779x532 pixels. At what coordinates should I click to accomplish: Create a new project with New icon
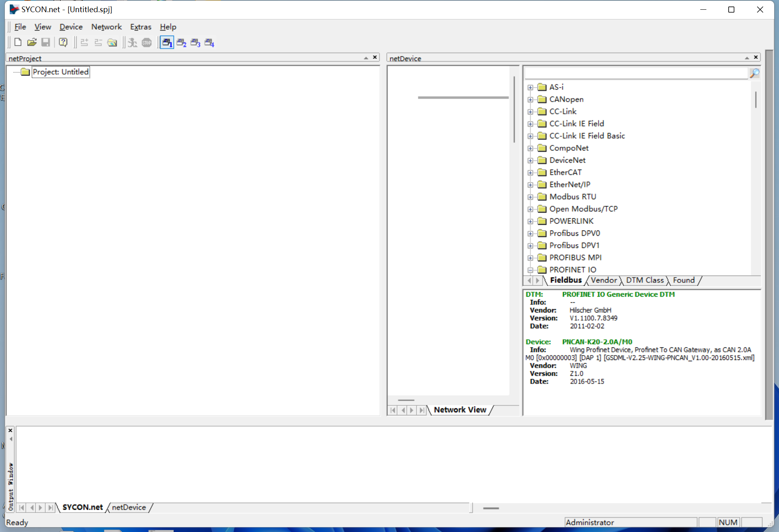click(18, 42)
